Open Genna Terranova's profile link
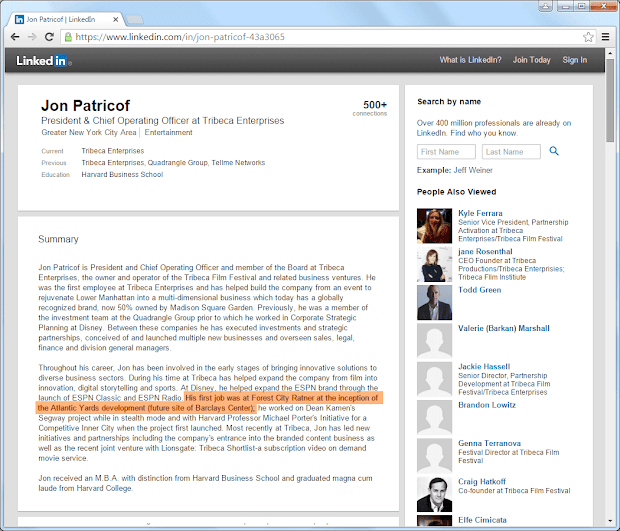 tap(489, 443)
